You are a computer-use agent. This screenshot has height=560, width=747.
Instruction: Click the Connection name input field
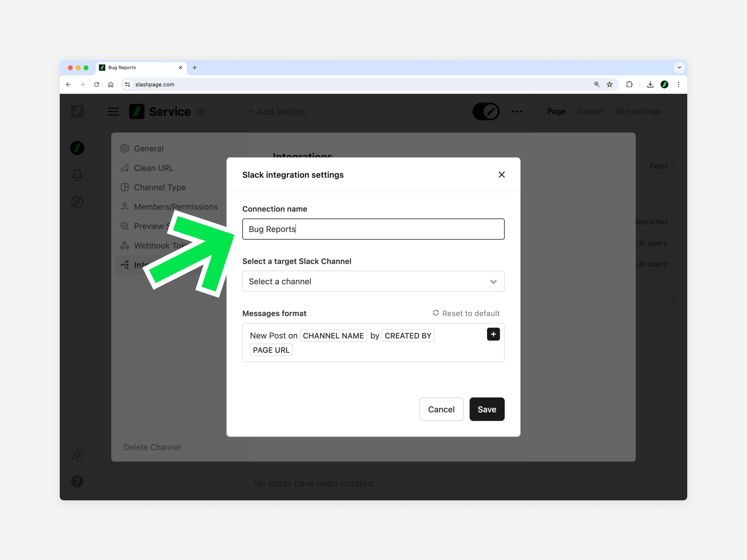click(373, 229)
